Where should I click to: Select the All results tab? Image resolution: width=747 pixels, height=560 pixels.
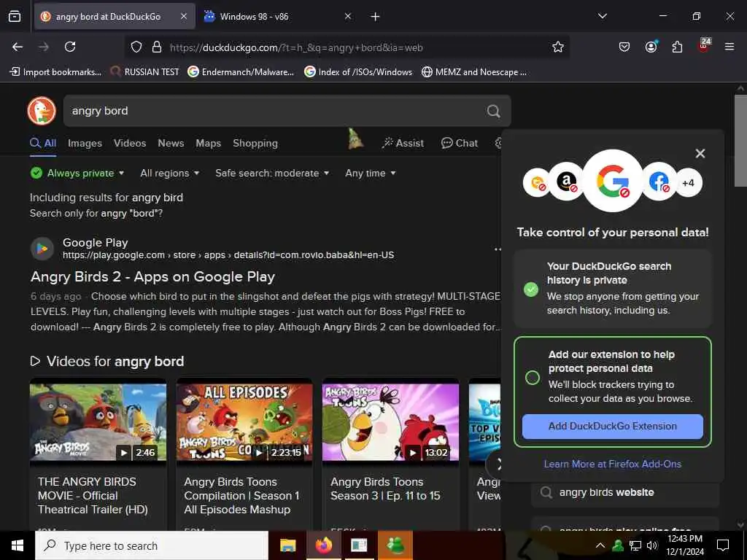coord(43,143)
